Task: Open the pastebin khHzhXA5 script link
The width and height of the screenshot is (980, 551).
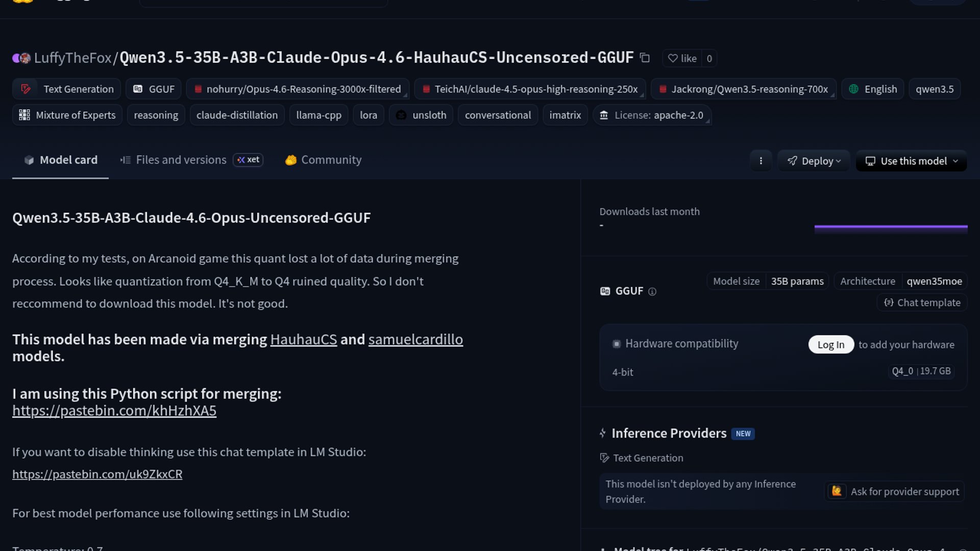Action: pos(114,411)
